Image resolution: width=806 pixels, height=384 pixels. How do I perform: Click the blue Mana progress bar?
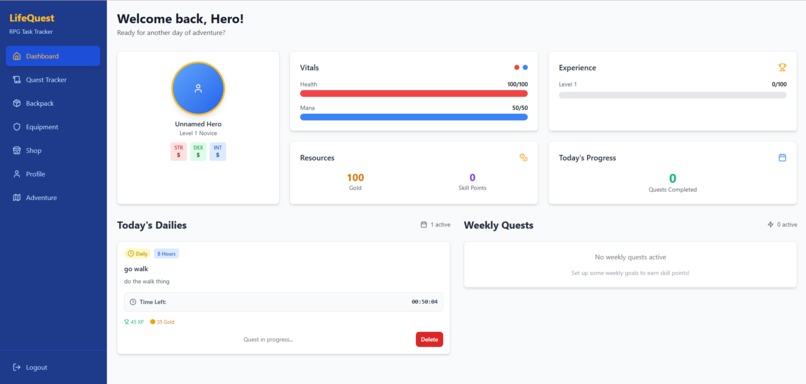click(x=414, y=117)
